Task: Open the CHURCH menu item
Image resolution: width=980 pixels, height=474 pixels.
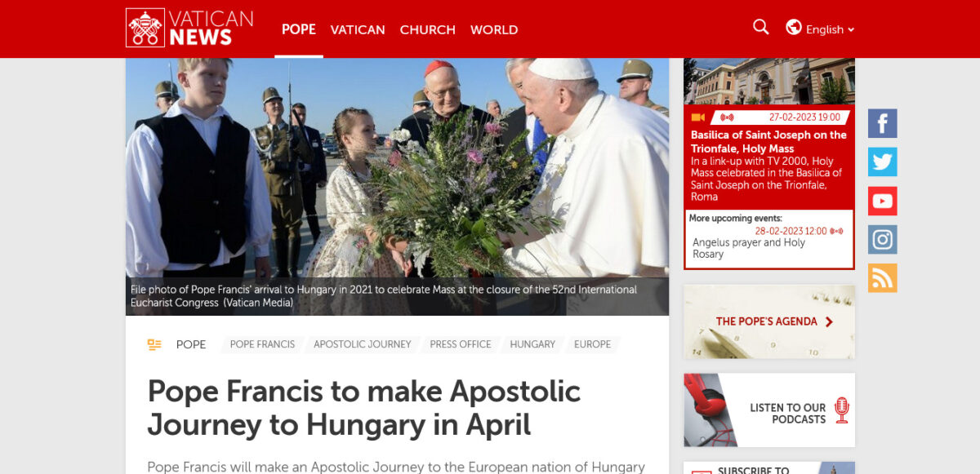Action: (x=428, y=29)
